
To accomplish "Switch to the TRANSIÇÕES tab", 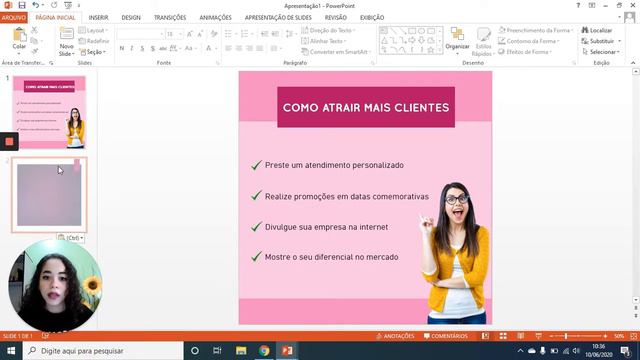I will coord(170,18).
